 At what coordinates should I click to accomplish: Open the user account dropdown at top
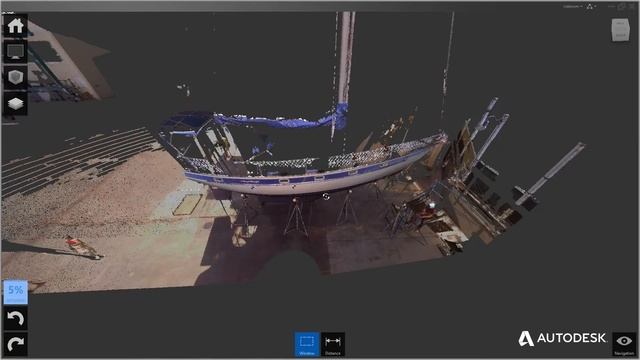coord(572,7)
